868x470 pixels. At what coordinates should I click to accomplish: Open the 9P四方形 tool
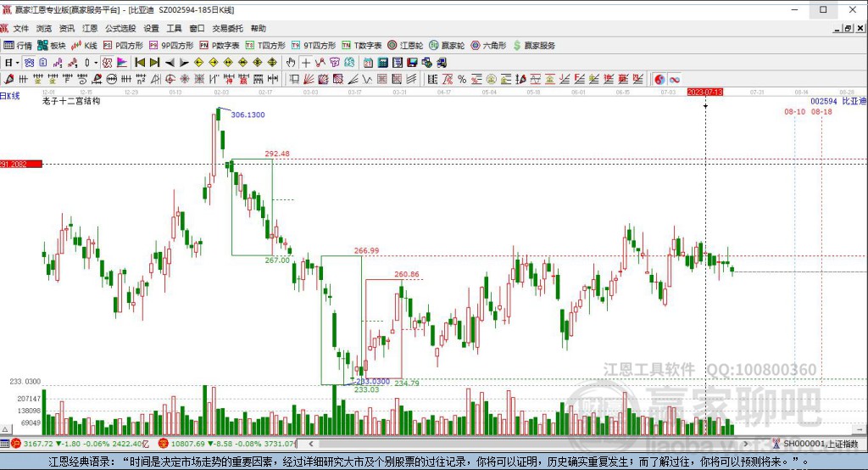pyautogui.click(x=170, y=46)
